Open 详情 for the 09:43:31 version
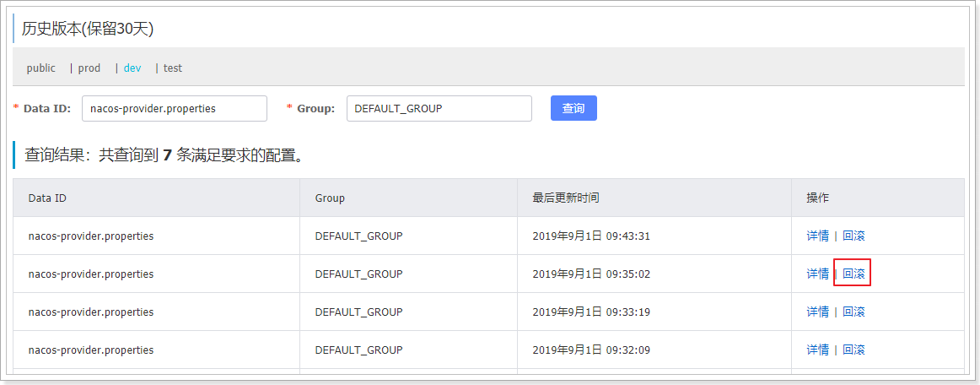 click(x=817, y=236)
